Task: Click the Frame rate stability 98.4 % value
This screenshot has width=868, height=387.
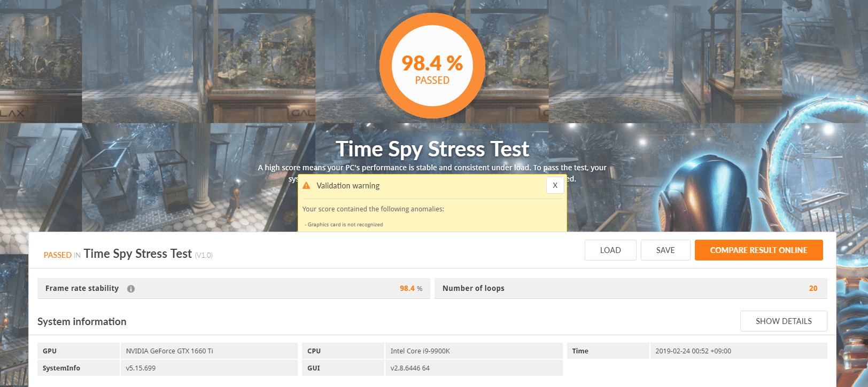Action: coord(411,288)
